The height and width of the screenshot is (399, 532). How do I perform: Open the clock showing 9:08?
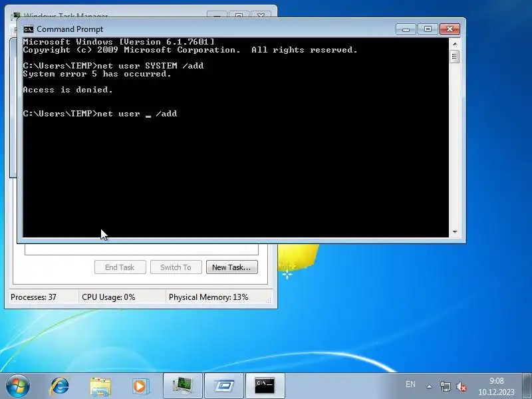pyautogui.click(x=496, y=386)
